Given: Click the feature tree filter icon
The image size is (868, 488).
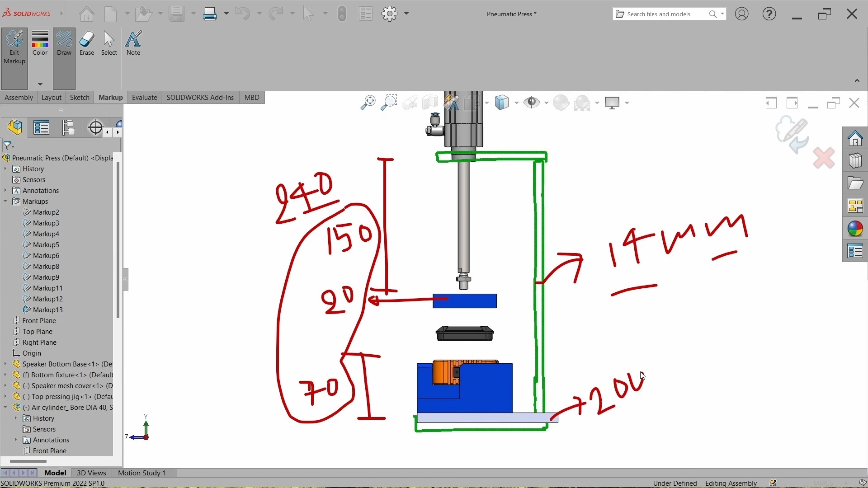Looking at the screenshot, I should tap(9, 145).
